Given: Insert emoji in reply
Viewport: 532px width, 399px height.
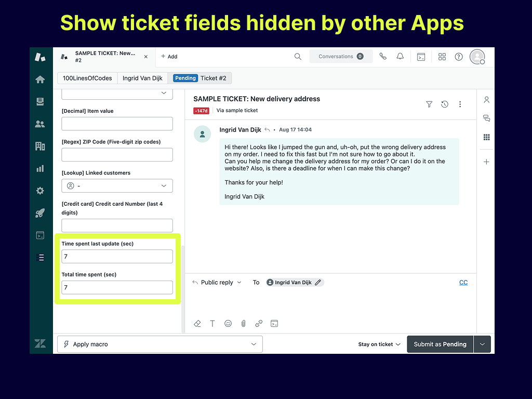Looking at the screenshot, I should click(228, 323).
